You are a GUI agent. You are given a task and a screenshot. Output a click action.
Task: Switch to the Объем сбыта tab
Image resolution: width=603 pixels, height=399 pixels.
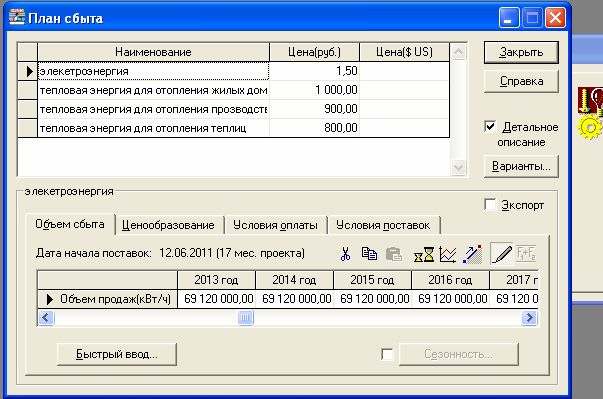[70, 224]
